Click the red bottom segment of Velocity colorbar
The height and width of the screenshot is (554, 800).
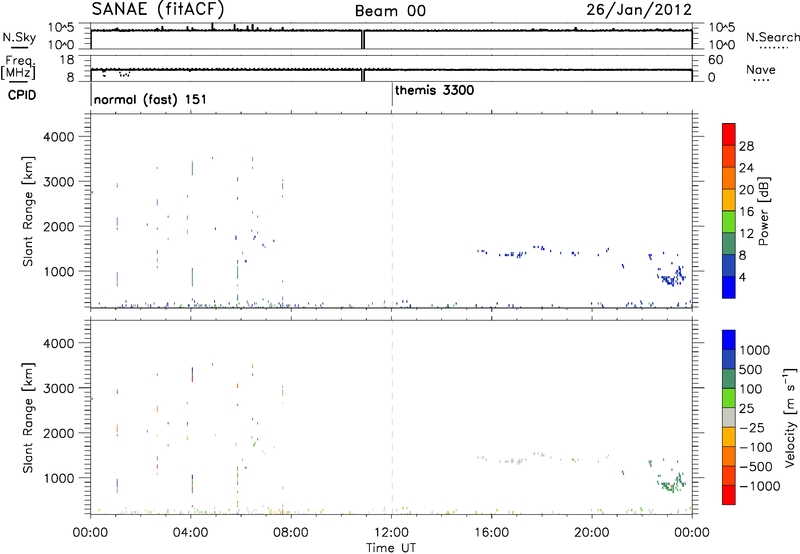(x=729, y=495)
